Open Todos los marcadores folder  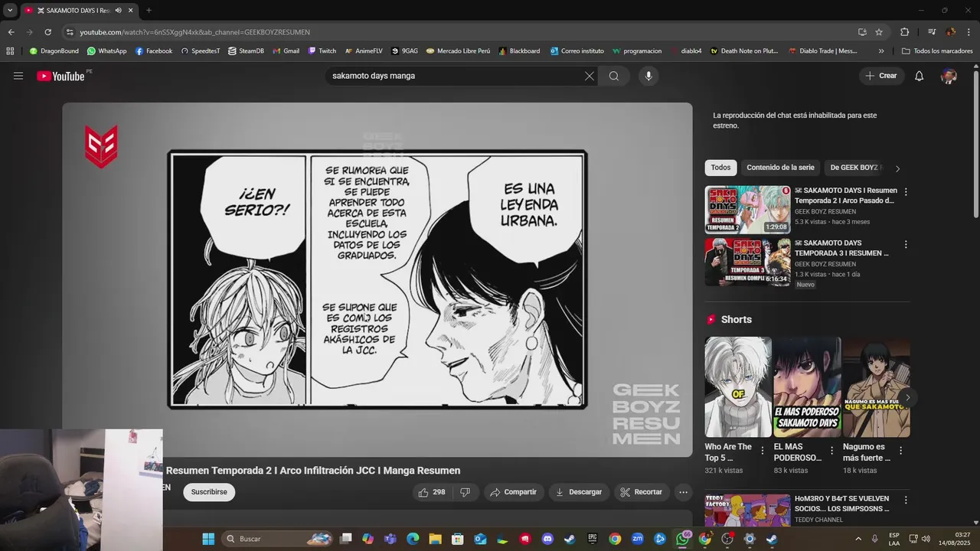point(937,51)
